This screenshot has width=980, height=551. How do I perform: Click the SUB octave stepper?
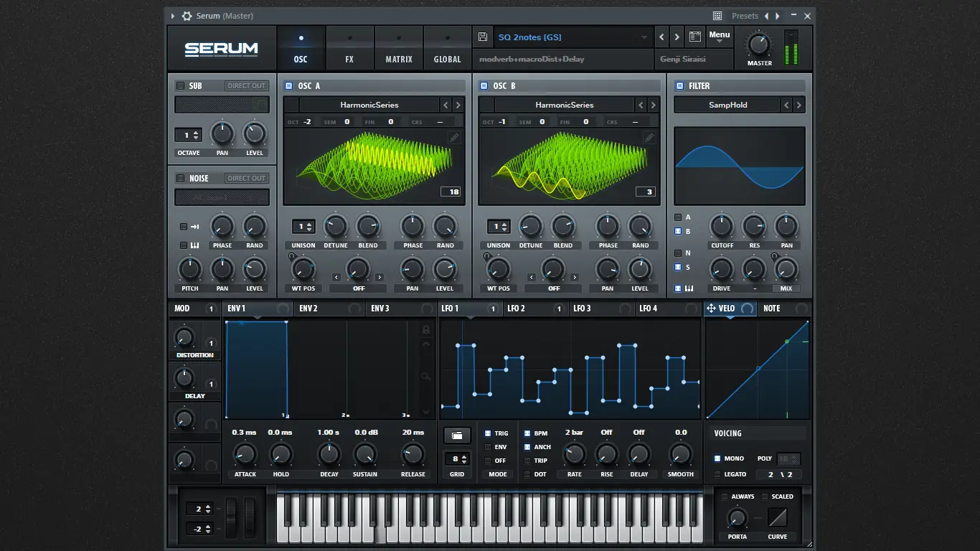188,135
